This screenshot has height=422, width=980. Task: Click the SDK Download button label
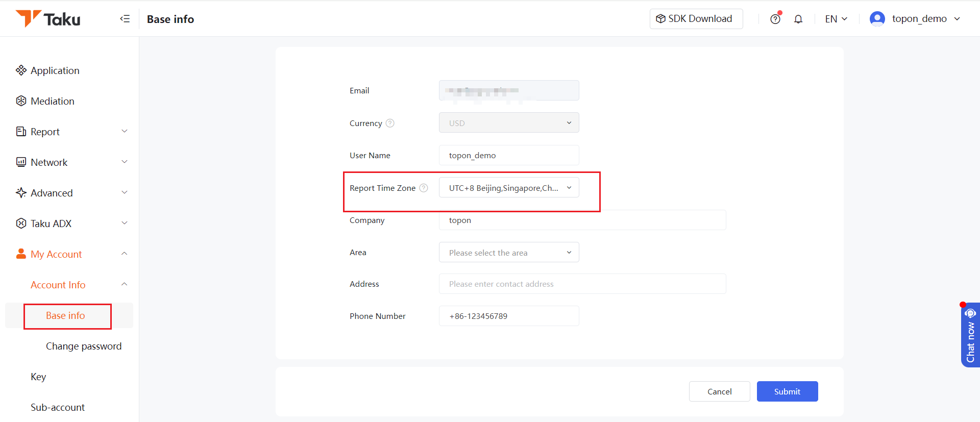tap(700, 19)
